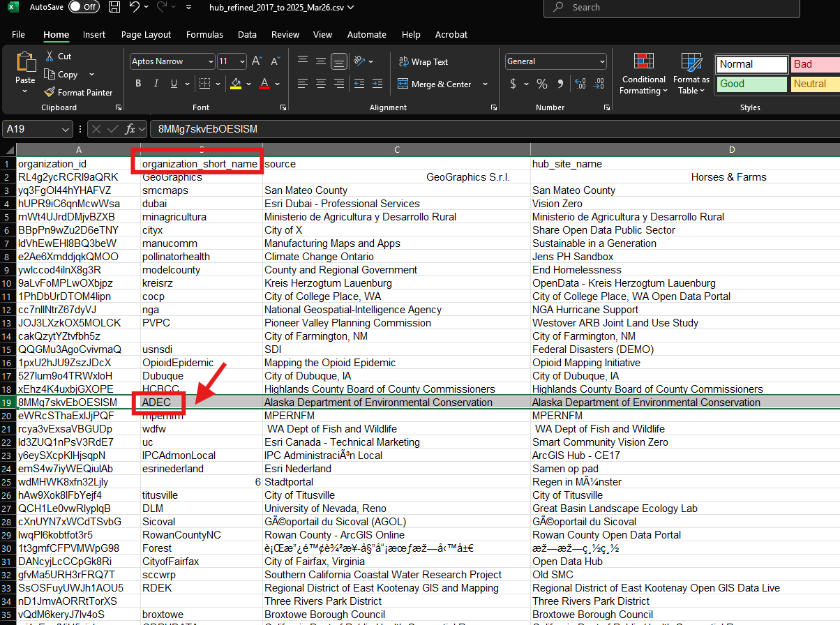
Task: Cut the selected cell
Action: point(59,57)
